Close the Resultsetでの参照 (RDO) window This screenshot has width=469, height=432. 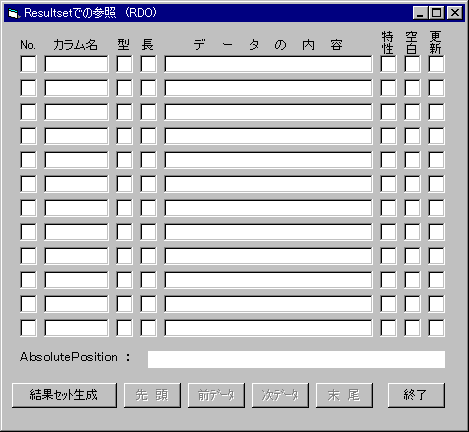point(455,13)
